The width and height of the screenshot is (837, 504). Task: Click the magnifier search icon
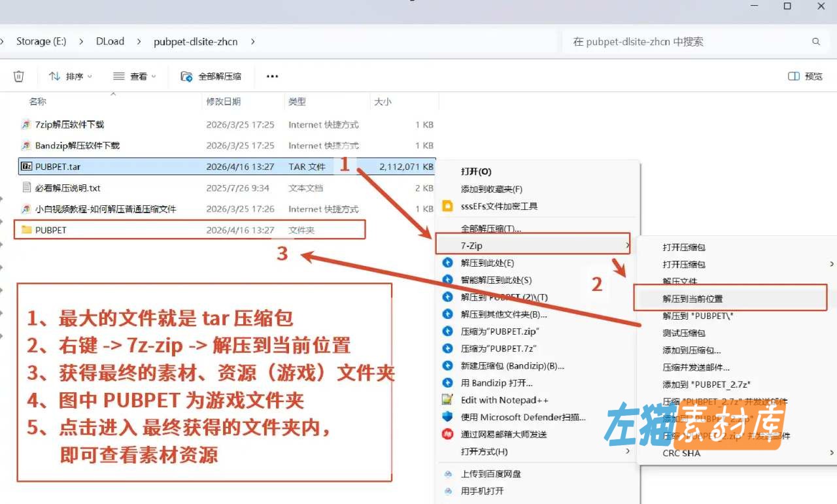click(x=816, y=41)
